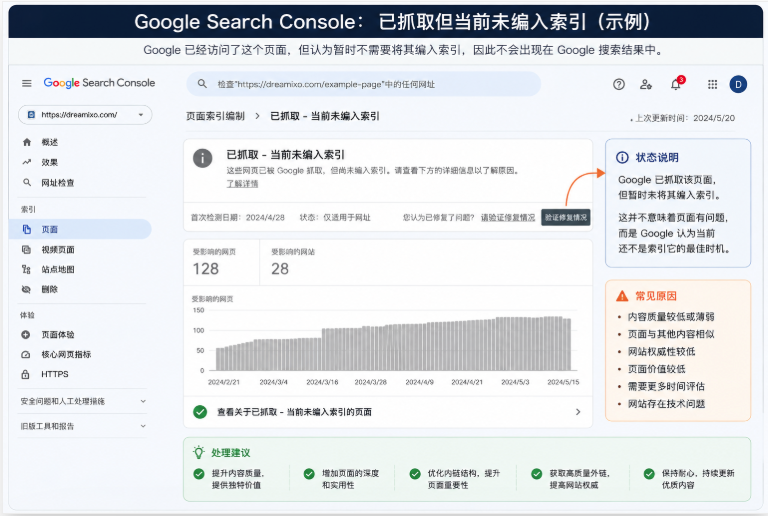Click the URL inspection search field
The width and height of the screenshot is (768, 516).
pos(363,84)
